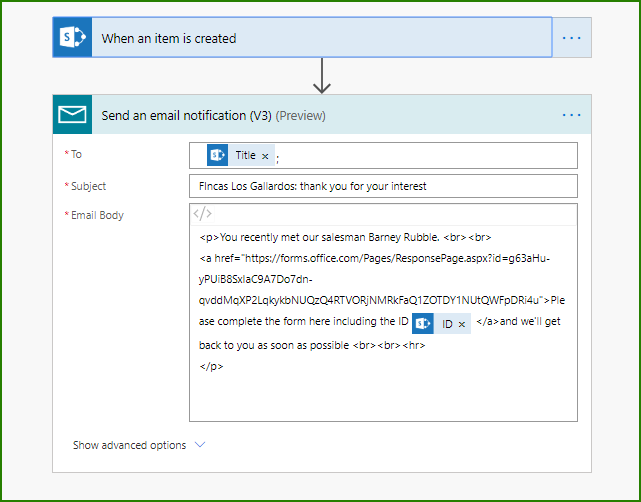The width and height of the screenshot is (641, 502).
Task: Select the 'When an item is created' header
Action: click(x=302, y=38)
